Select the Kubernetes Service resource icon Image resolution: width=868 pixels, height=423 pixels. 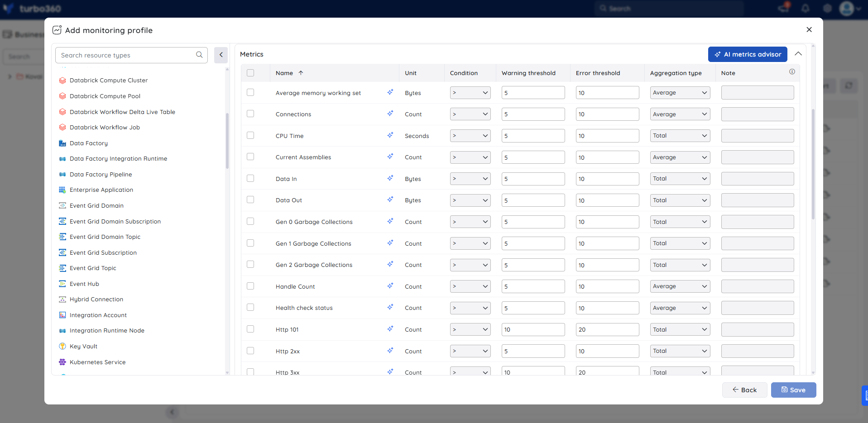click(x=62, y=362)
